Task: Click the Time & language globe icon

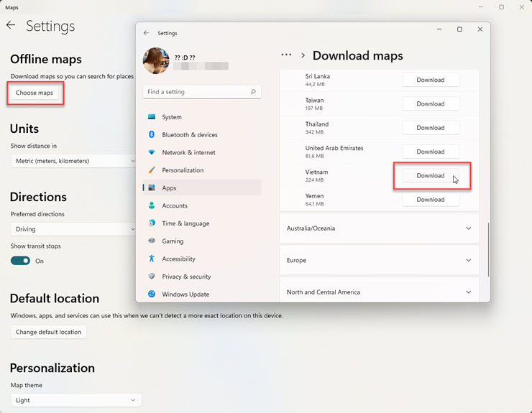Action: tap(152, 223)
